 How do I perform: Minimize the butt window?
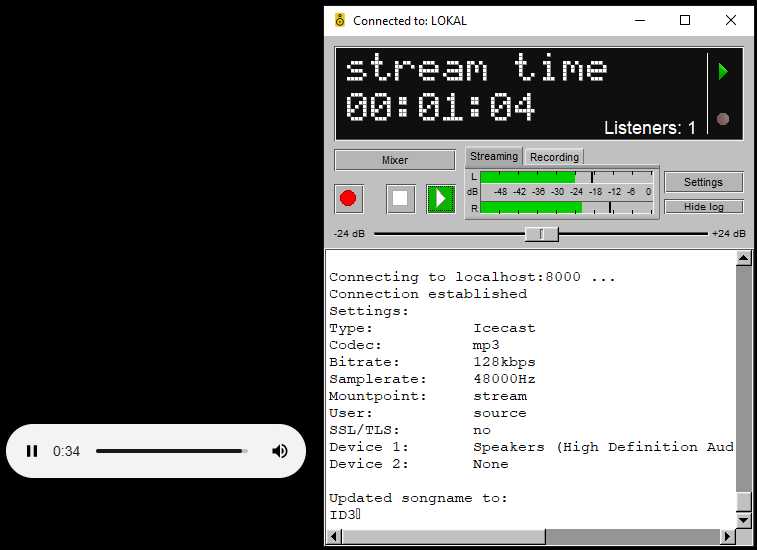(640, 20)
